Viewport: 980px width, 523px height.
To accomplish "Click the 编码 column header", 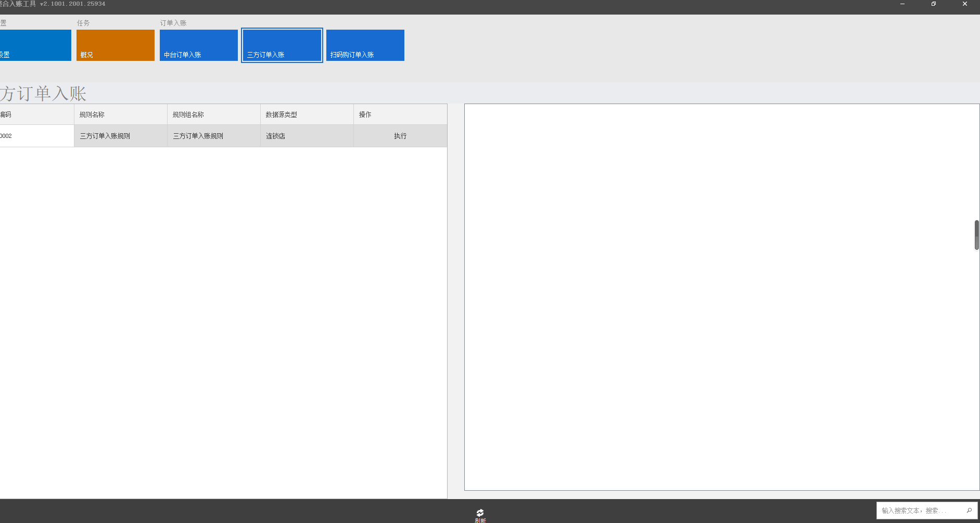I will (x=37, y=114).
